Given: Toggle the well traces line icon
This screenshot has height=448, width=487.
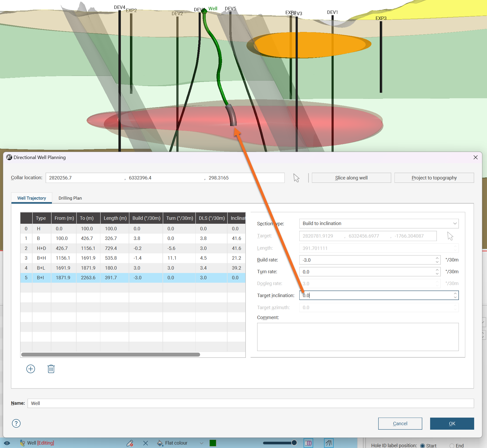Looking at the screenshot, I should coord(329,443).
